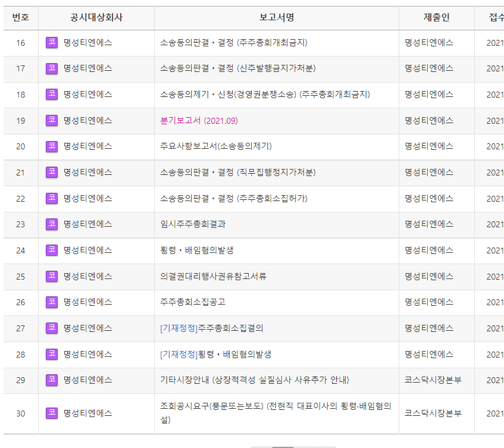Click the 번호 column header
The image size is (504, 448).
coord(21,17)
